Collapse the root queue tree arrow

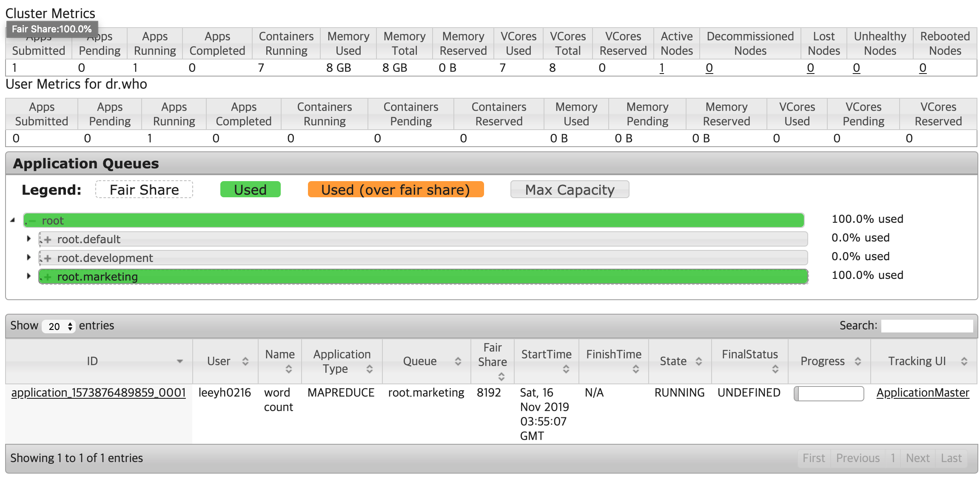tap(13, 220)
